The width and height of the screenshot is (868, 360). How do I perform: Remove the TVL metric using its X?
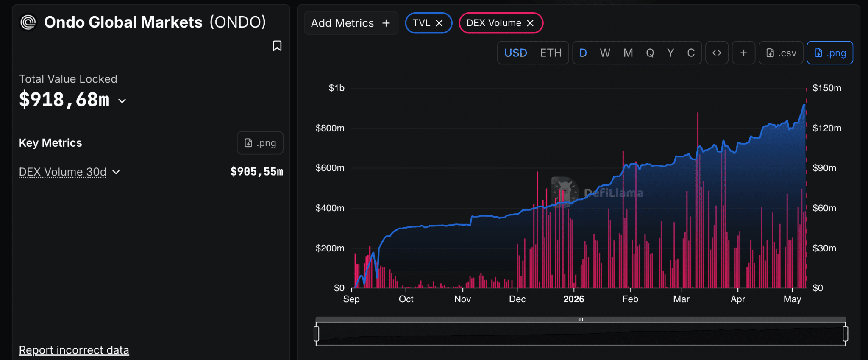coord(440,23)
